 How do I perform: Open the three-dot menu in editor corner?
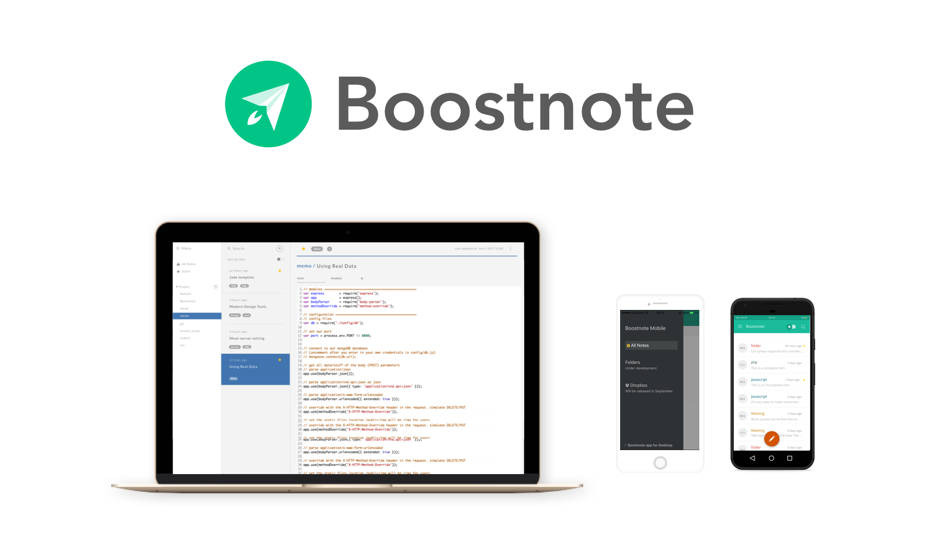(511, 248)
